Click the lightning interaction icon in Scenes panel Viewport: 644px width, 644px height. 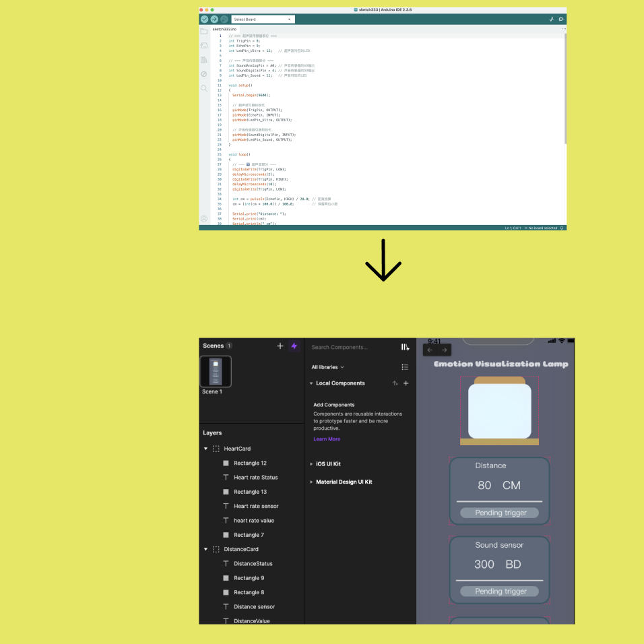click(294, 346)
